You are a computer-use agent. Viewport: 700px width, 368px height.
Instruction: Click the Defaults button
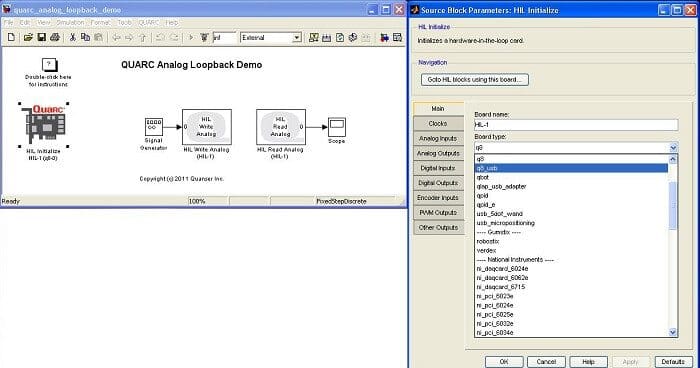point(673,362)
